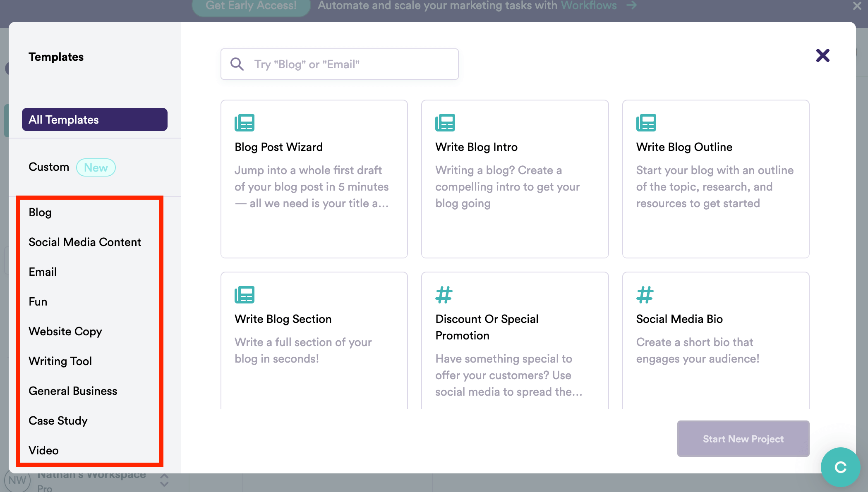
Task: Click the hashtag icon on Discount Or Special Promotion
Action: pyautogui.click(x=444, y=294)
